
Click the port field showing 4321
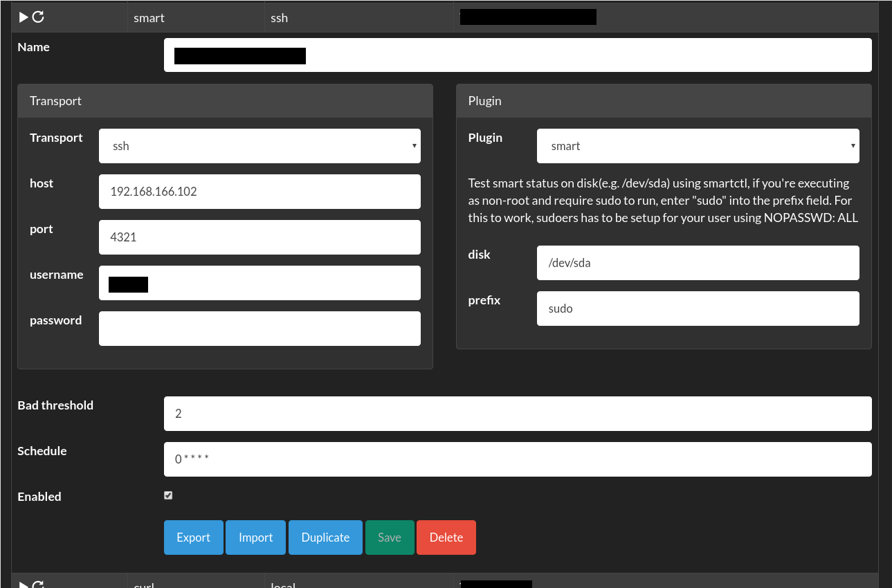(260, 237)
